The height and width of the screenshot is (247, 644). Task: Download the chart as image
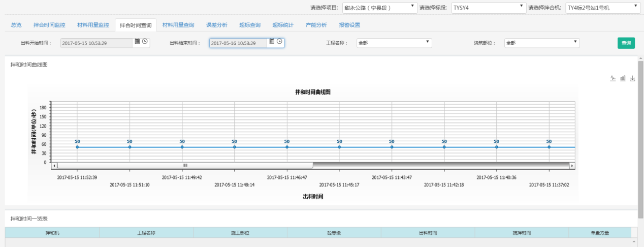(632, 79)
